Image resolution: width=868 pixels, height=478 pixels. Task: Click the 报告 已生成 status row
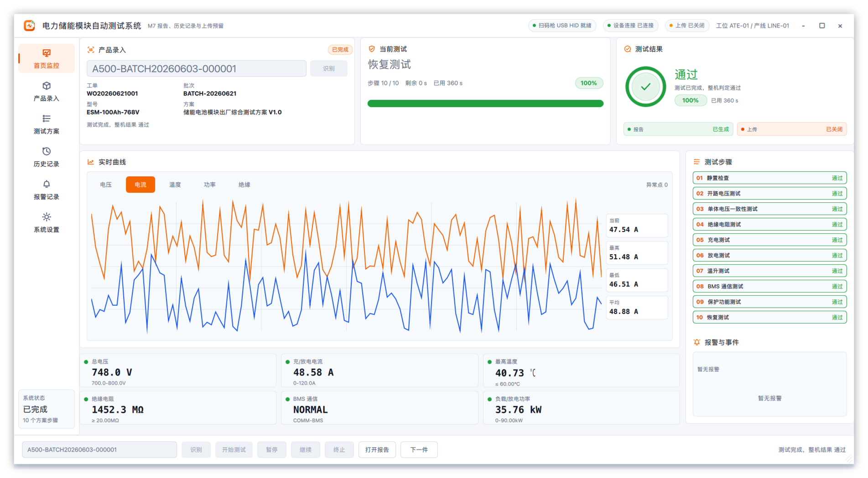(x=678, y=129)
